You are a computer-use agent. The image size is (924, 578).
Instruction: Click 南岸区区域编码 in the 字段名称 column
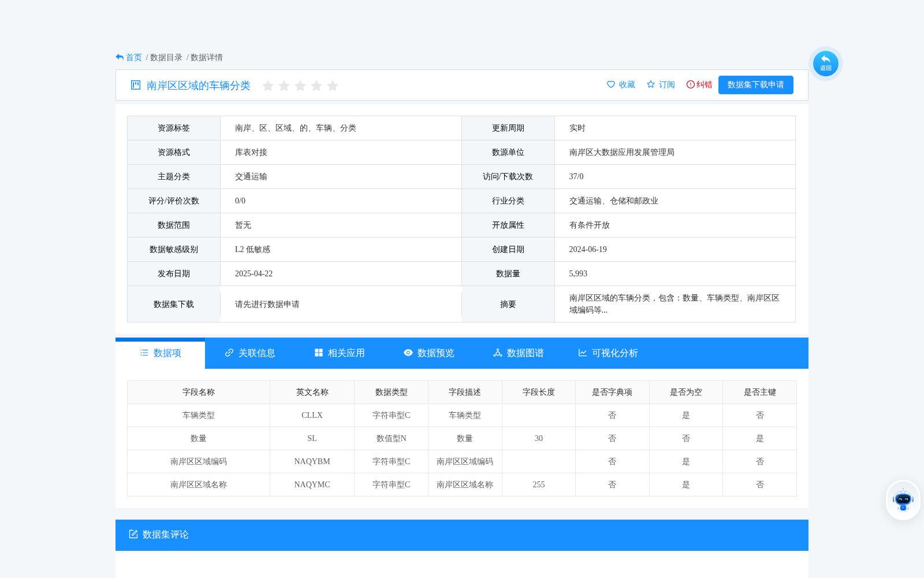pos(199,461)
